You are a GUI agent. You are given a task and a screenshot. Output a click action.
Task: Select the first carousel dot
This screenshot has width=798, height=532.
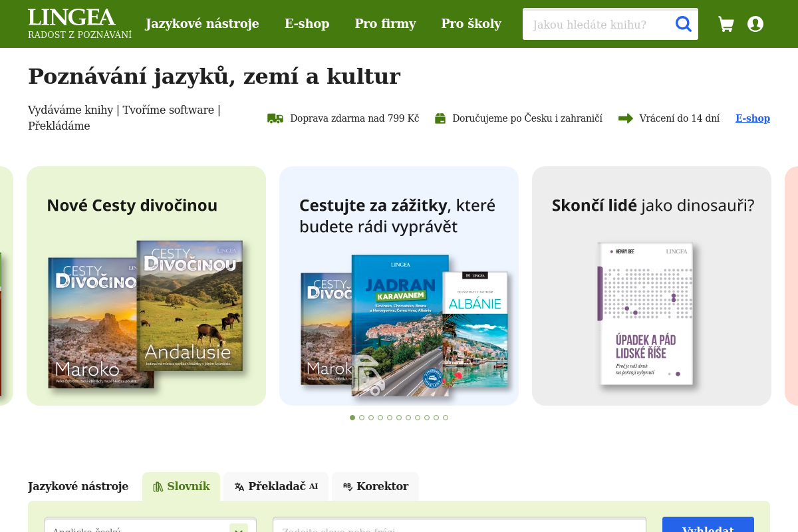(352, 418)
